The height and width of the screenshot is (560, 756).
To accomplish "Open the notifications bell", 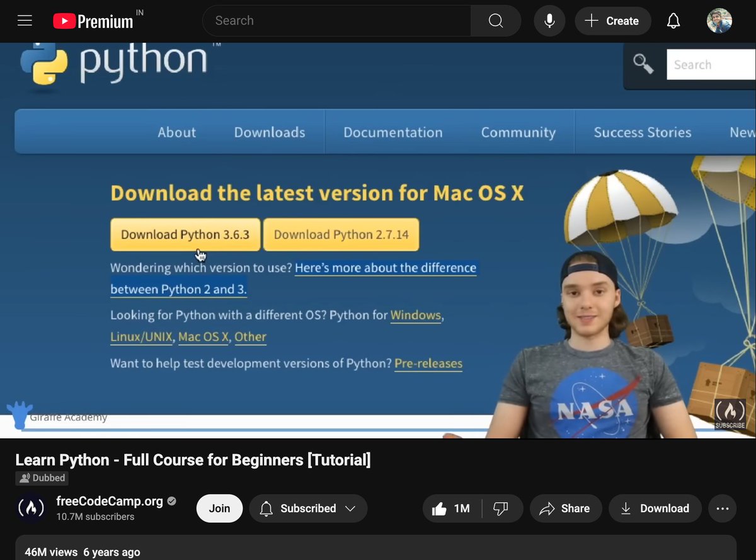I will click(673, 21).
